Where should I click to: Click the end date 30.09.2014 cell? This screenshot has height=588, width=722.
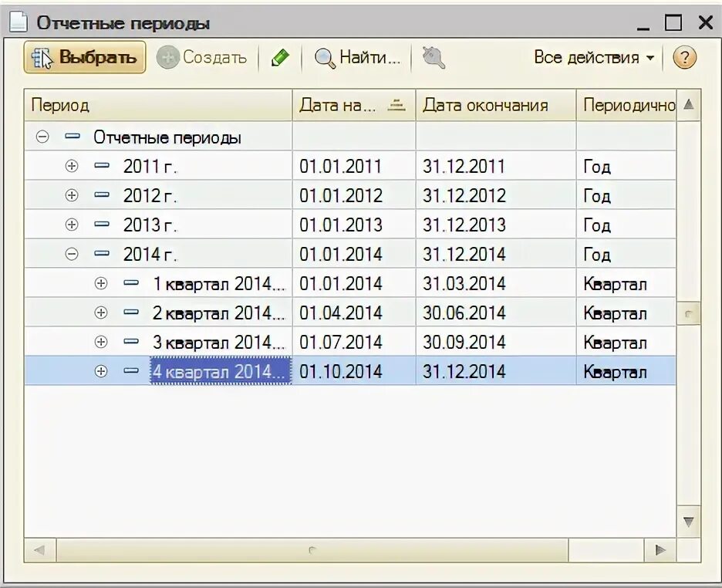(496, 342)
